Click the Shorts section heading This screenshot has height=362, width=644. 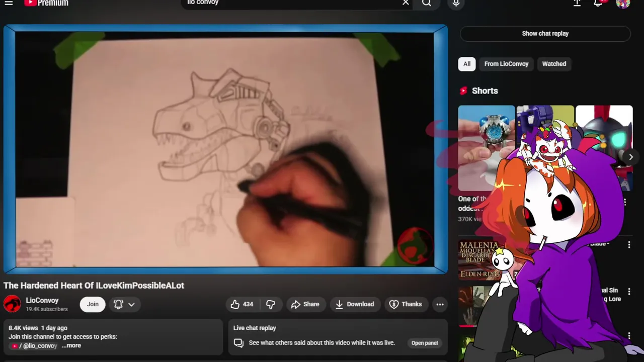click(x=485, y=91)
